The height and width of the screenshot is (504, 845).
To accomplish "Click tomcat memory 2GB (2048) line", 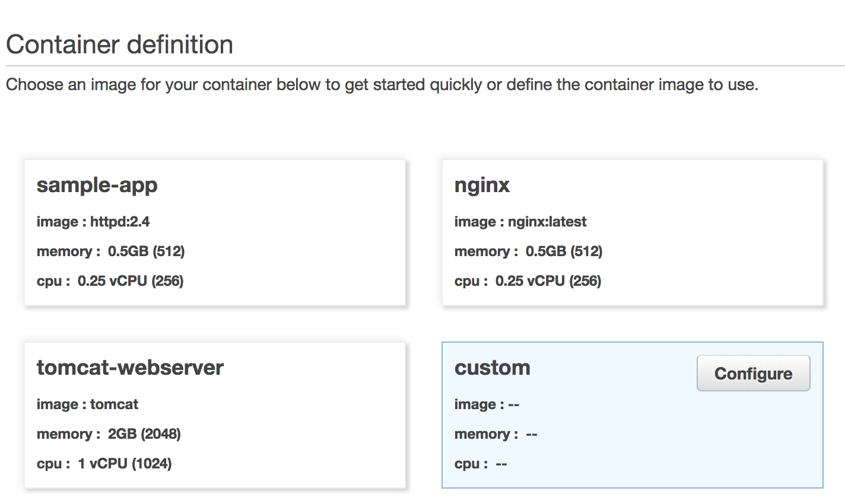I will [x=109, y=434].
